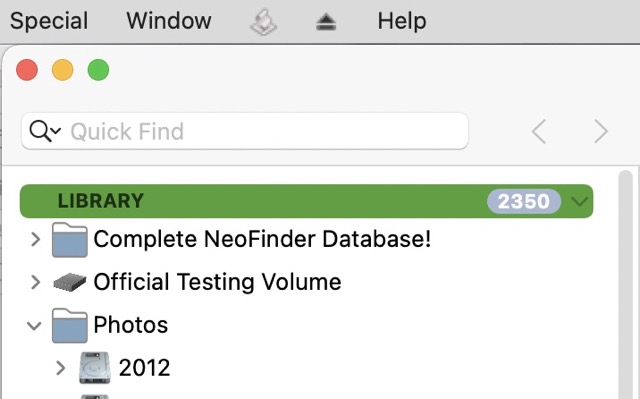Expand the Complete NeoFinder Database! folder
Image resolution: width=640 pixels, height=399 pixels.
click(x=36, y=239)
